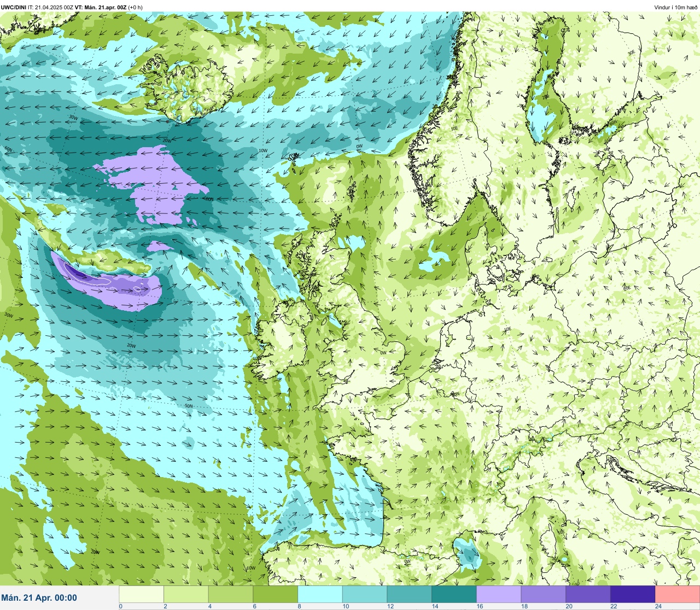
Task: Click the 'VT: Mán. 21.apr. 00Z' header text
Action: click(x=101, y=7)
